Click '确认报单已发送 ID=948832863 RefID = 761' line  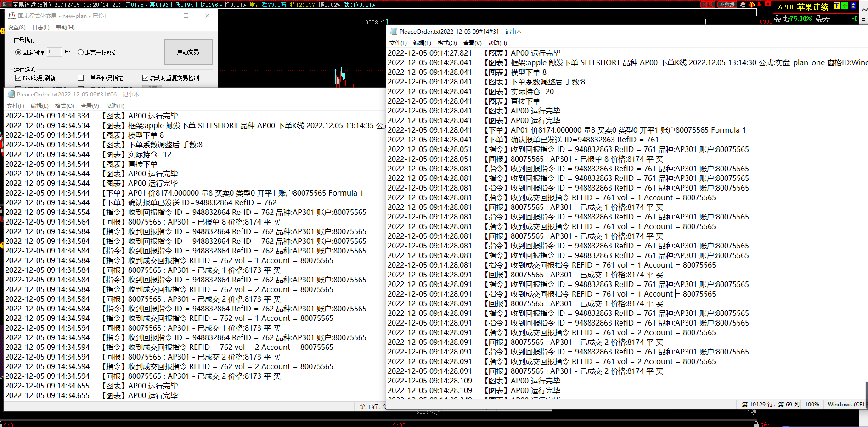tap(585, 140)
